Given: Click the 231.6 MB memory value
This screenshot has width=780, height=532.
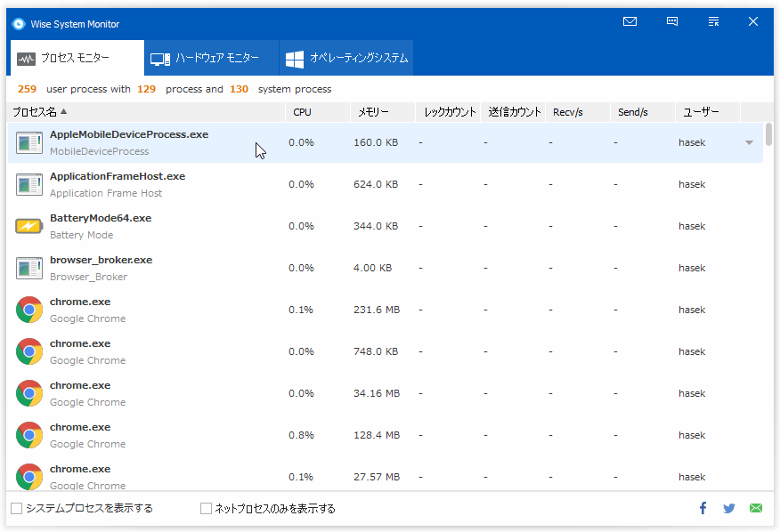Looking at the screenshot, I should point(377,310).
